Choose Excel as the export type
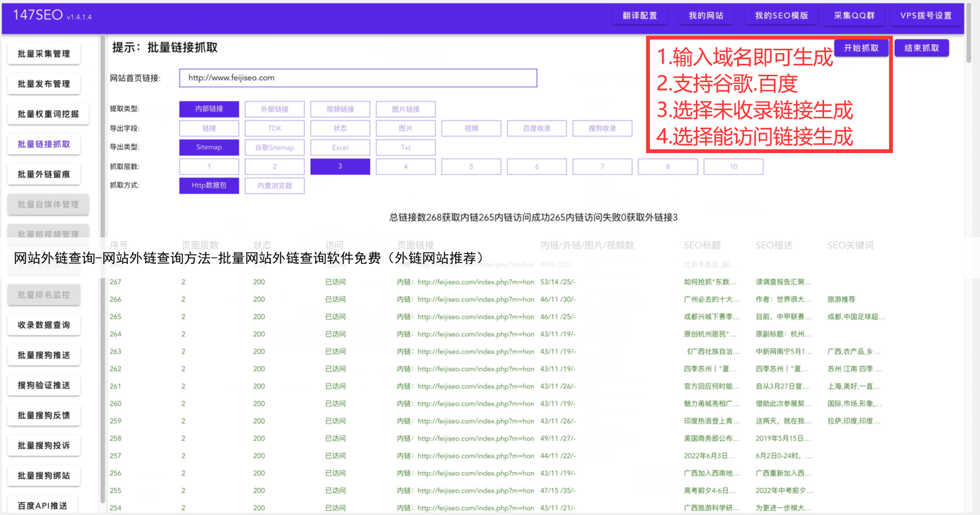 click(340, 147)
